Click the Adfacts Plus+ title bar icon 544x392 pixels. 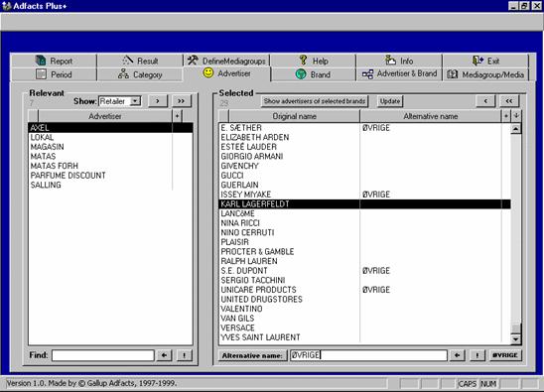pos(6,6)
